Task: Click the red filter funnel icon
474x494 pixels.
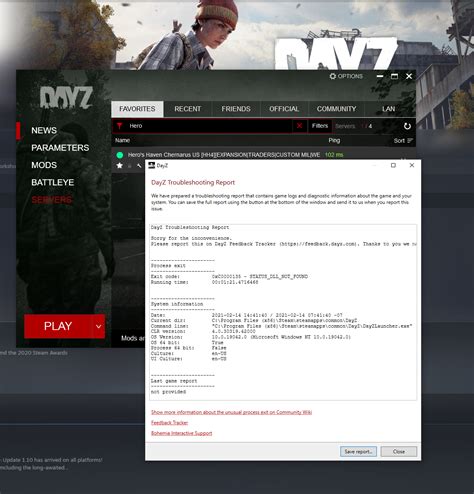Action: [x=119, y=126]
